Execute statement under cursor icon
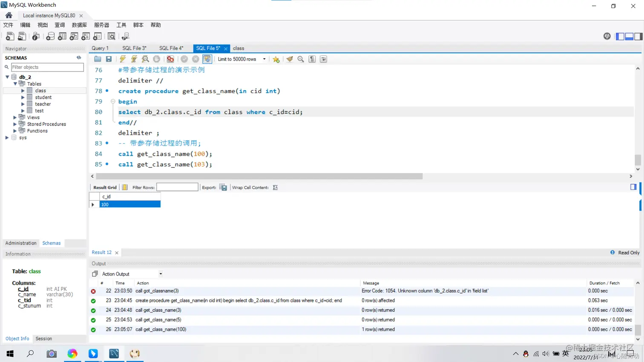This screenshot has height=362, width=644. tap(134, 59)
